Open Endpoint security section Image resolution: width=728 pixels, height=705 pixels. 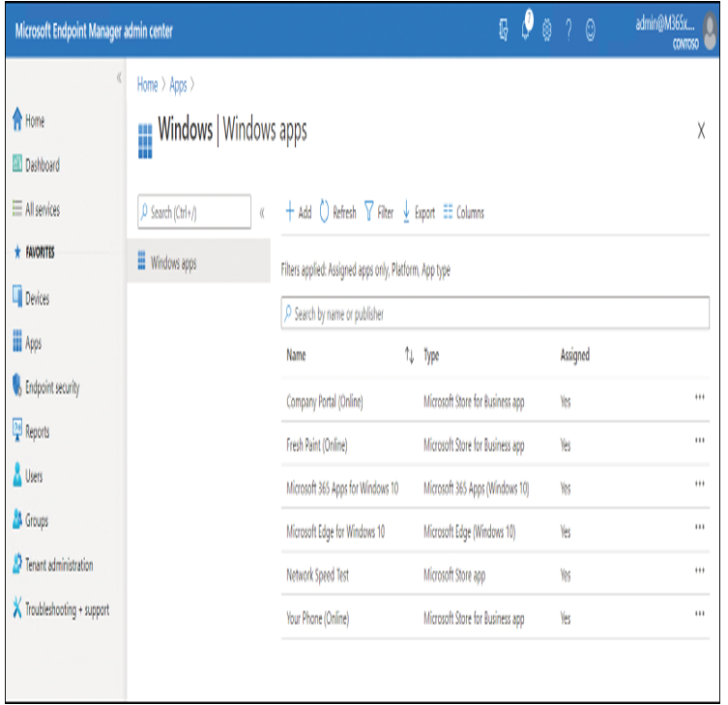point(46,387)
